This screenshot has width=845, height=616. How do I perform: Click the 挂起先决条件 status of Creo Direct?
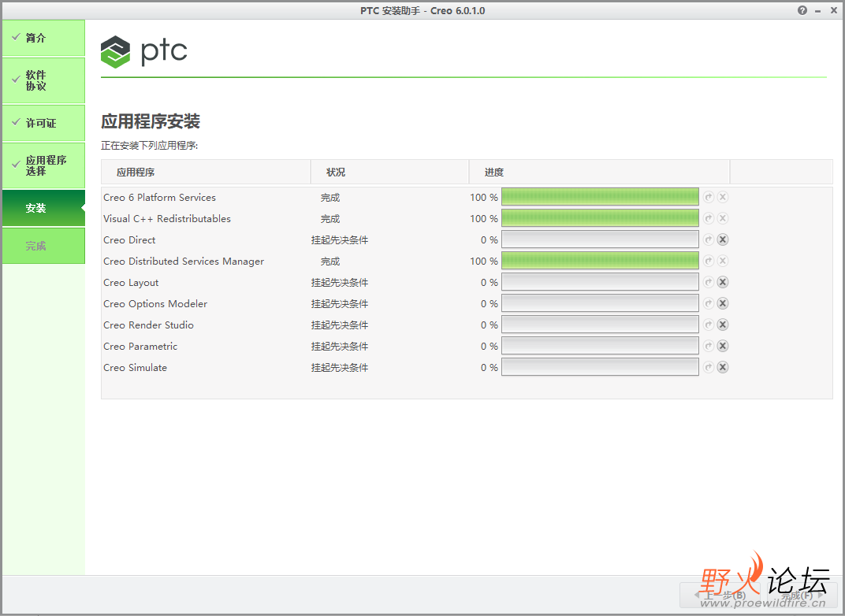[x=340, y=240]
